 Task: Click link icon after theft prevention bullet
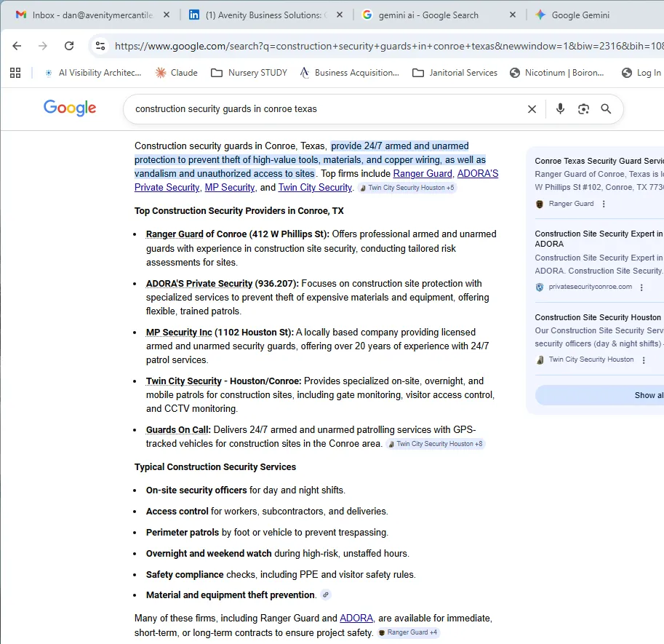[x=325, y=595]
